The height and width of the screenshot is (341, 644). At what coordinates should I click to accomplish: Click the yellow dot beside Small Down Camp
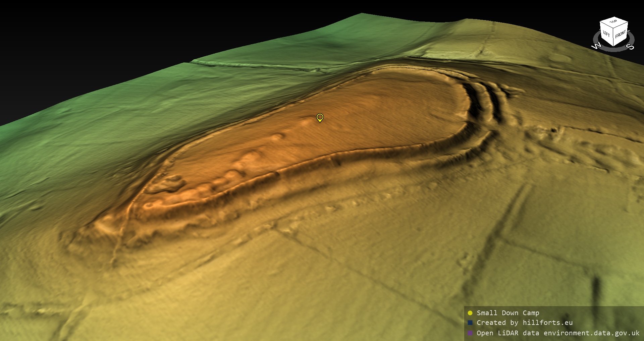pos(470,313)
